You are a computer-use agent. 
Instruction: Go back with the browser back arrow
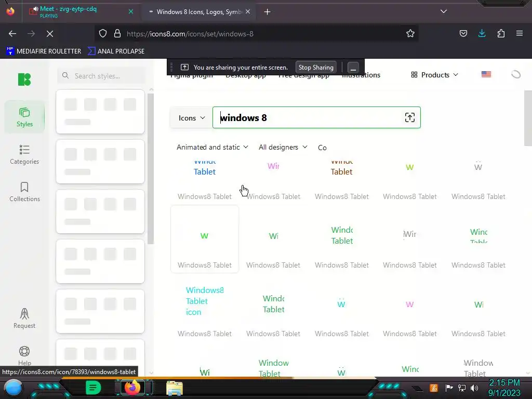coord(12,34)
